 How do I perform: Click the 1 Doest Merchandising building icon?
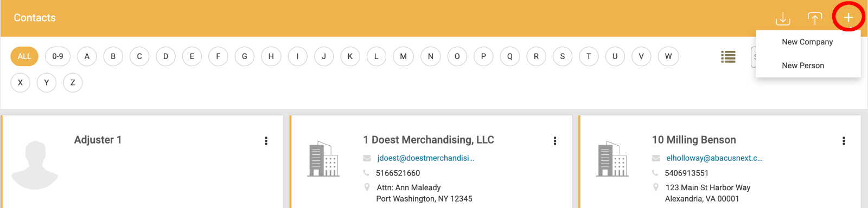[323, 159]
